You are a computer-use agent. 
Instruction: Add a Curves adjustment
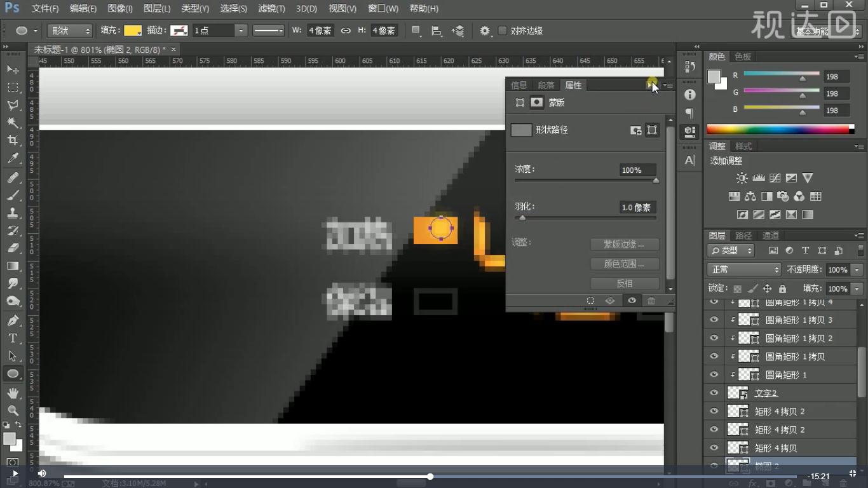(775, 178)
